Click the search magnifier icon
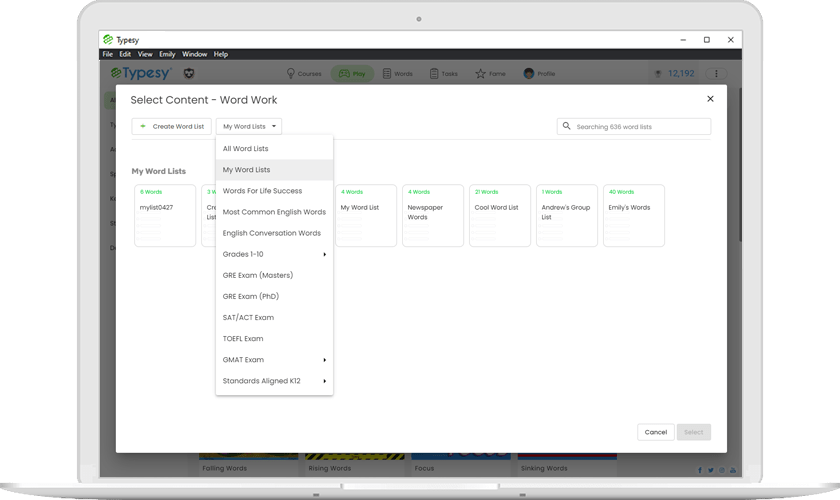The width and height of the screenshot is (840, 500). click(566, 126)
